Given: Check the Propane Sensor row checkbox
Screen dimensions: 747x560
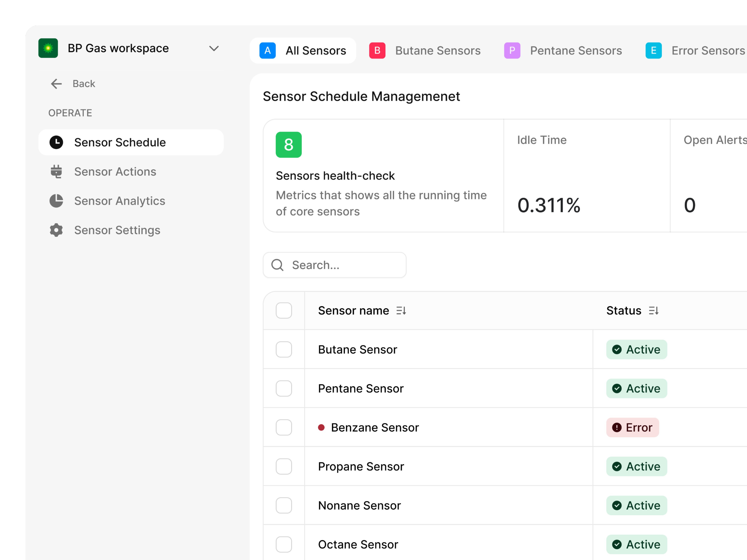Looking at the screenshot, I should point(284,466).
